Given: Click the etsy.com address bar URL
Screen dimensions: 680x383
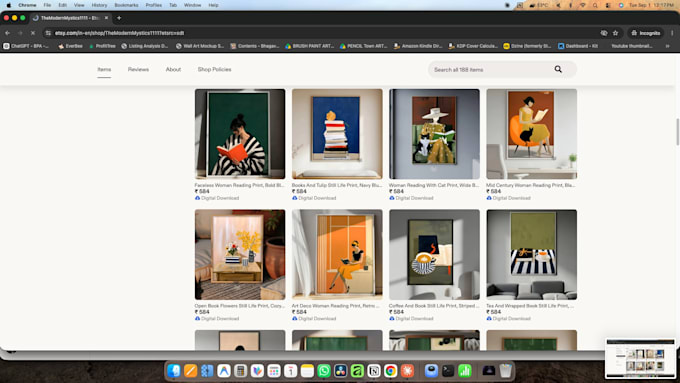Looking at the screenshot, I should pyautogui.click(x=119, y=33).
